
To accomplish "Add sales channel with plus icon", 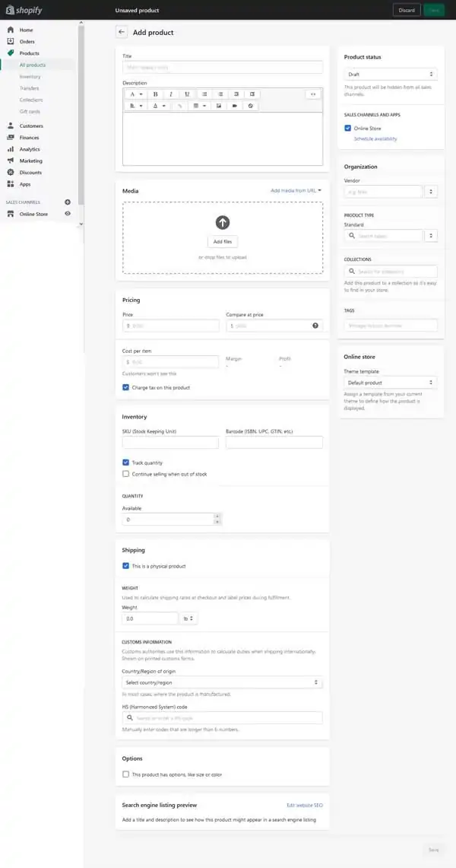I will point(68,202).
